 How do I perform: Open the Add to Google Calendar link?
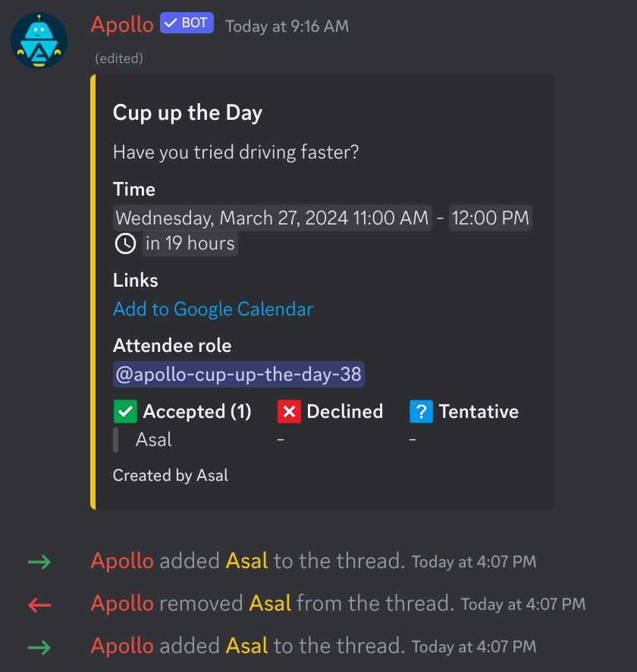(x=213, y=309)
